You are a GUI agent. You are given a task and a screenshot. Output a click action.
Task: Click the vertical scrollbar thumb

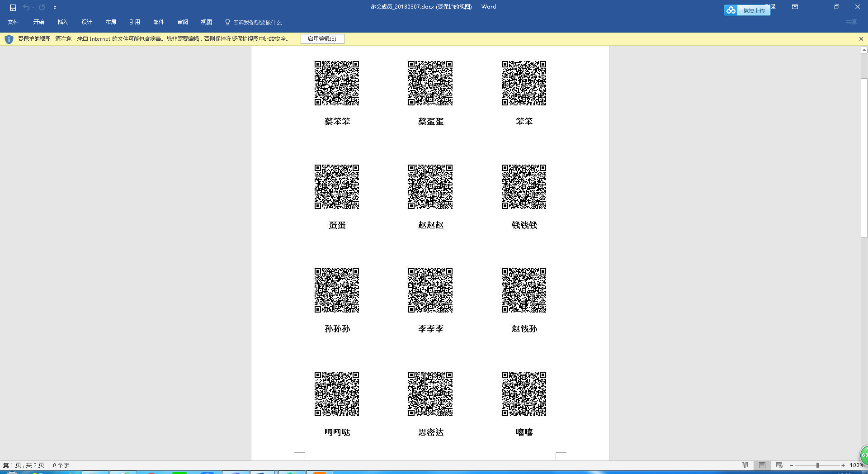click(x=864, y=158)
